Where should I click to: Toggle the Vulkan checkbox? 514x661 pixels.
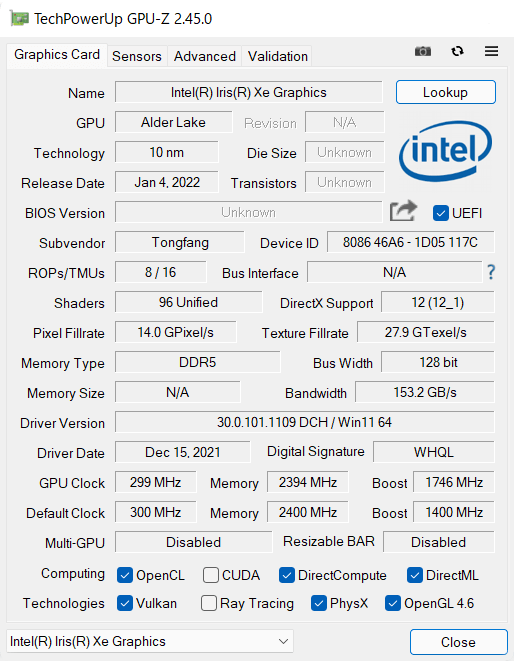[125, 603]
